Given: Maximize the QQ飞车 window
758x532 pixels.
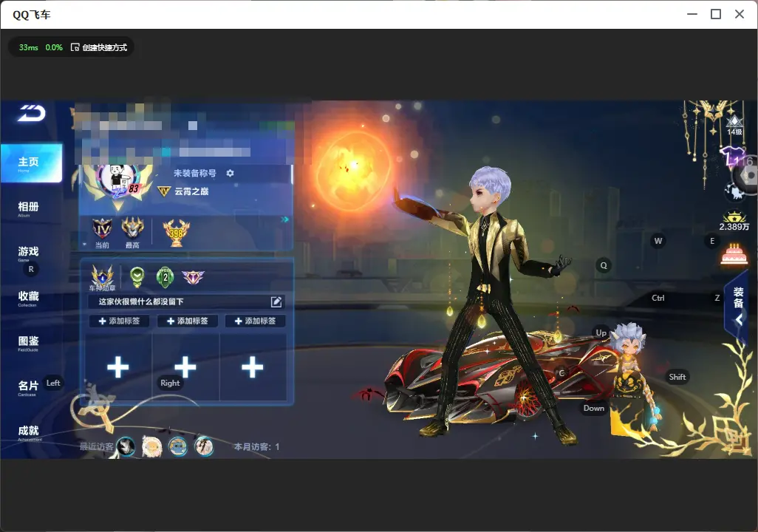Looking at the screenshot, I should 716,15.
